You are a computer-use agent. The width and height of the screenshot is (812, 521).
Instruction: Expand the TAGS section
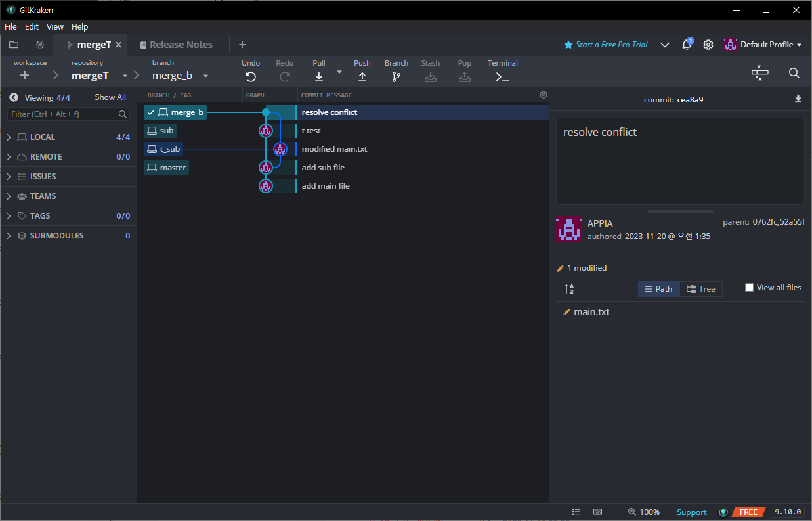[x=68, y=216]
